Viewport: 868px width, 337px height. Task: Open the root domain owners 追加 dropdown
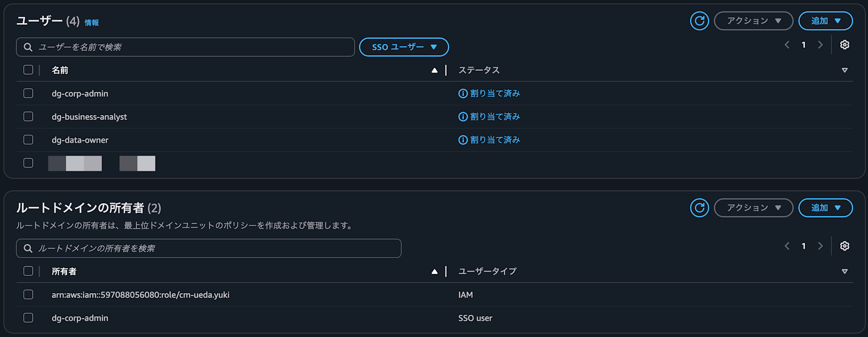point(825,208)
